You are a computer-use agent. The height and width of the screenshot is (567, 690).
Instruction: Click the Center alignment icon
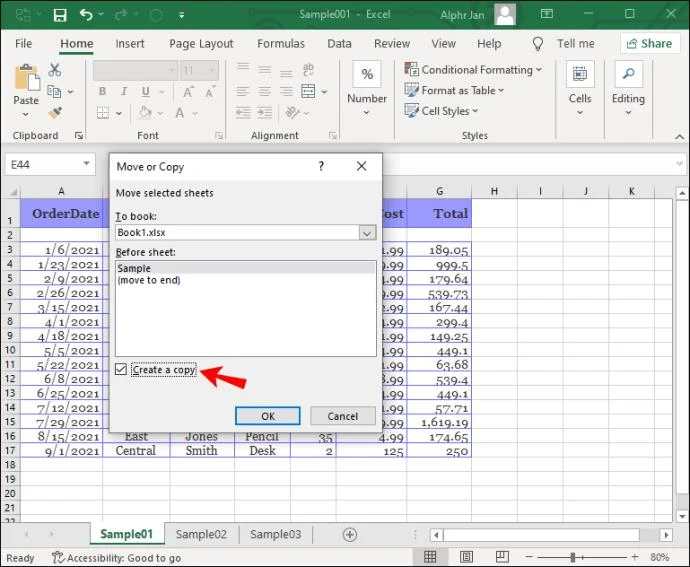pos(264,92)
